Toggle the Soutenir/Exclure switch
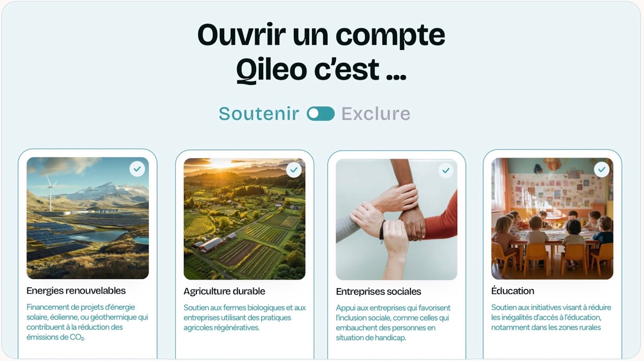Screen dimensions: 644x361 pyautogui.click(x=320, y=114)
